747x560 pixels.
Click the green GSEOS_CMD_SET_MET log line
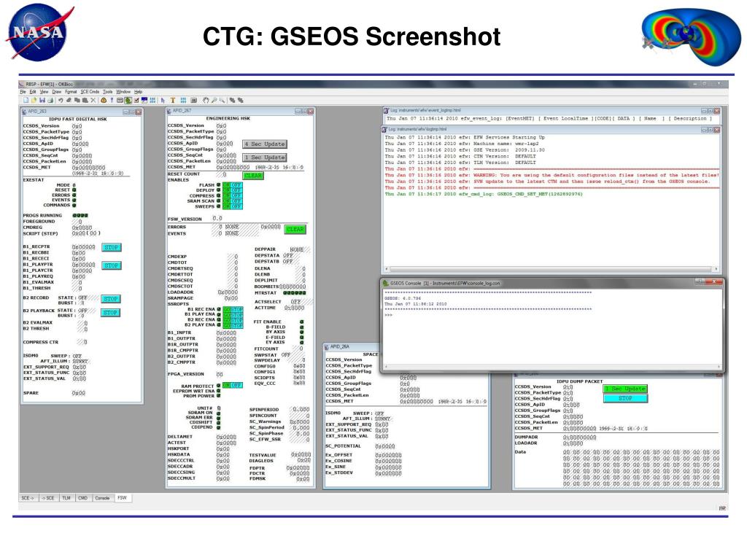pos(484,194)
